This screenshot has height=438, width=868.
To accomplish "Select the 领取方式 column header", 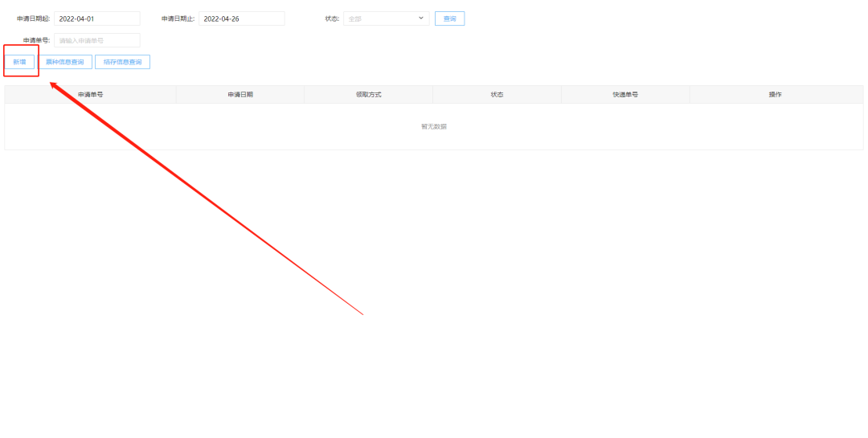I will pyautogui.click(x=368, y=95).
